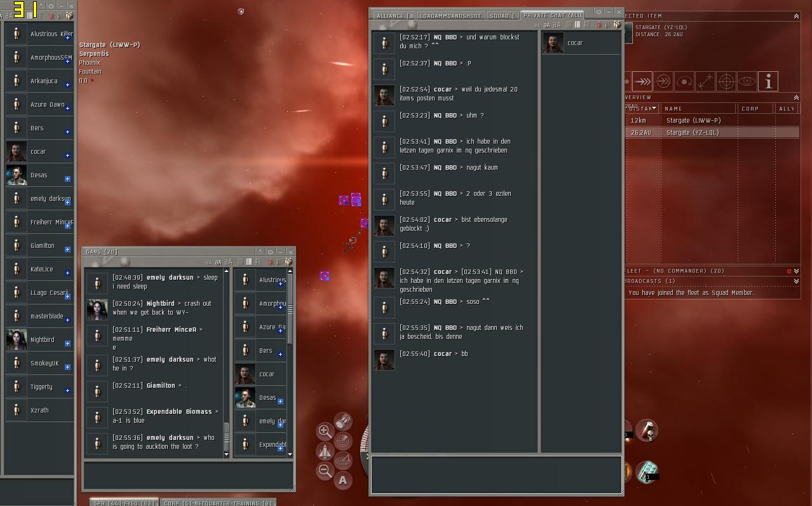Set small font size in Gang window
Screen dimensions: 812x506
pyautogui.click(x=208, y=263)
